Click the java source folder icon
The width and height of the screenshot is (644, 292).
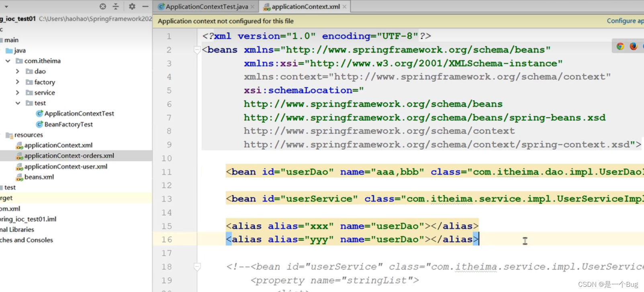(x=9, y=51)
